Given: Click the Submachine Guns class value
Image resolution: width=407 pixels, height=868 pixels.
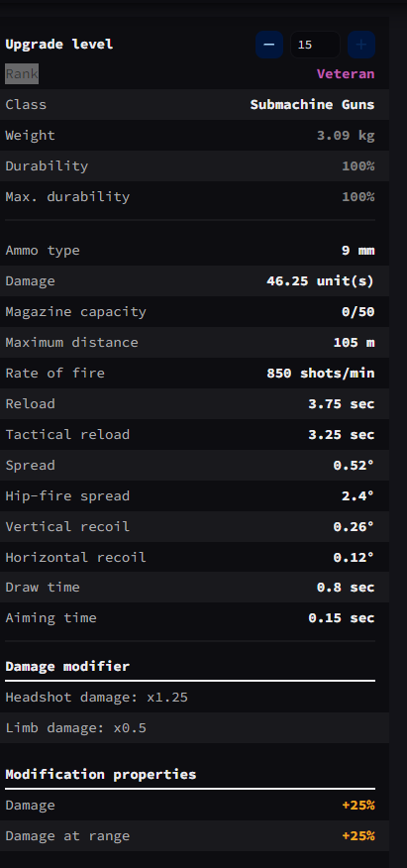Looking at the screenshot, I should tap(313, 105).
